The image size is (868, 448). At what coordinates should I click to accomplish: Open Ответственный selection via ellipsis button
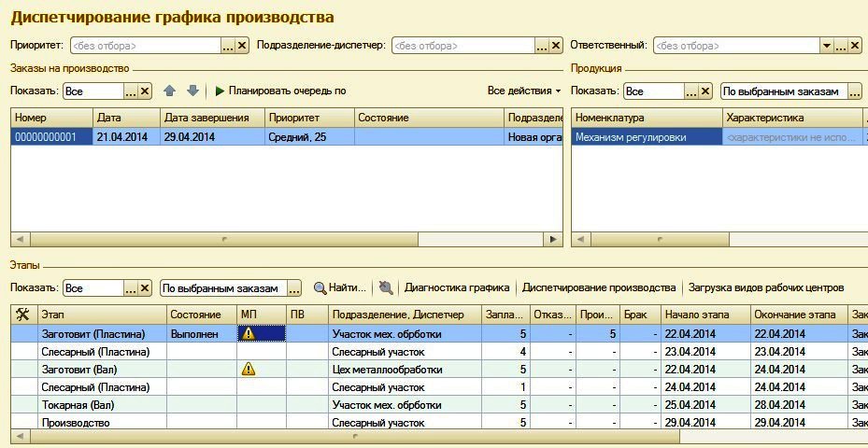tap(841, 46)
